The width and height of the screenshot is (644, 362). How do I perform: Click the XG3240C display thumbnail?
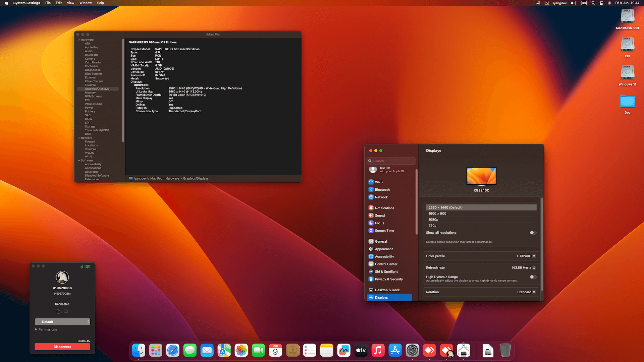pos(481,176)
